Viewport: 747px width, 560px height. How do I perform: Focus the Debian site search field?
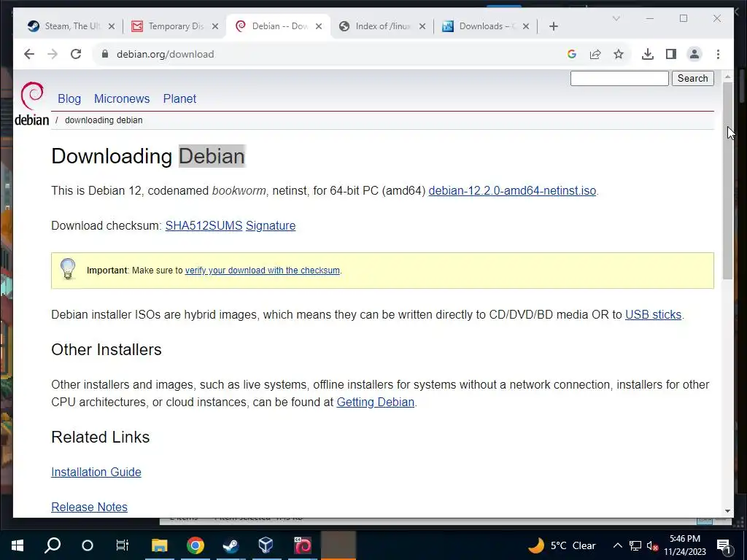pos(619,79)
